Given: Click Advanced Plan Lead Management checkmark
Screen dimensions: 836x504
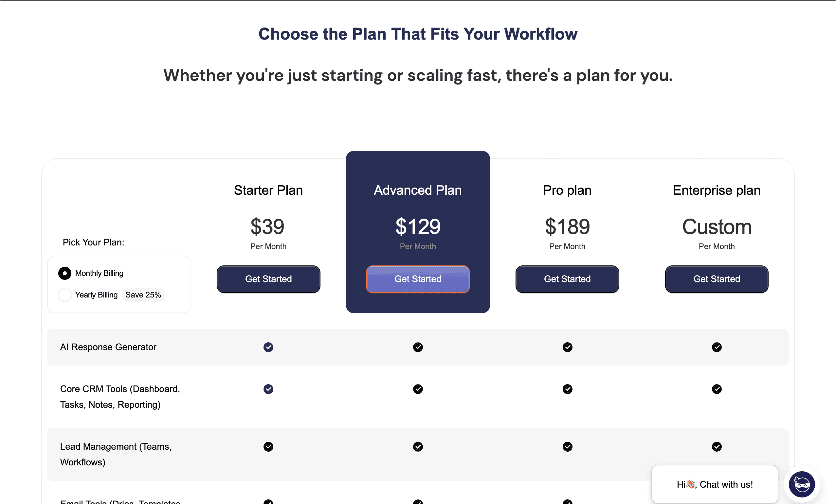Looking at the screenshot, I should click(x=418, y=447).
